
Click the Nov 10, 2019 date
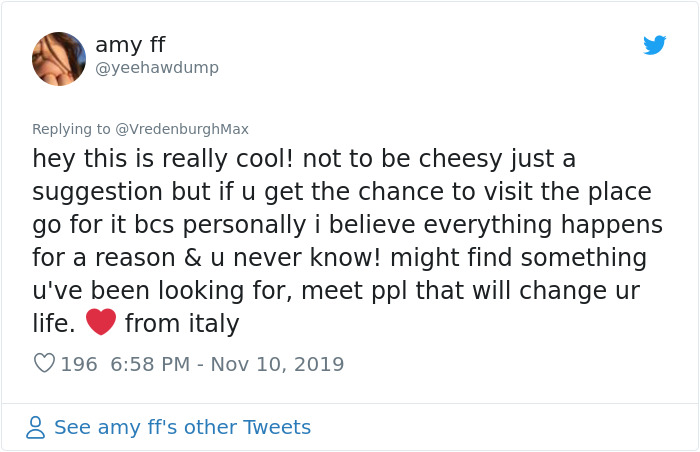[x=278, y=364]
